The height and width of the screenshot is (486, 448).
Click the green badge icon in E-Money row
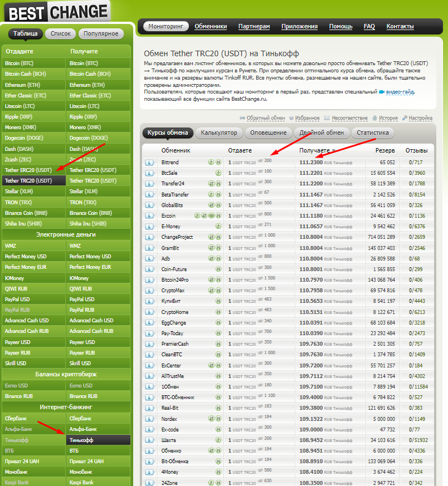[x=218, y=226]
